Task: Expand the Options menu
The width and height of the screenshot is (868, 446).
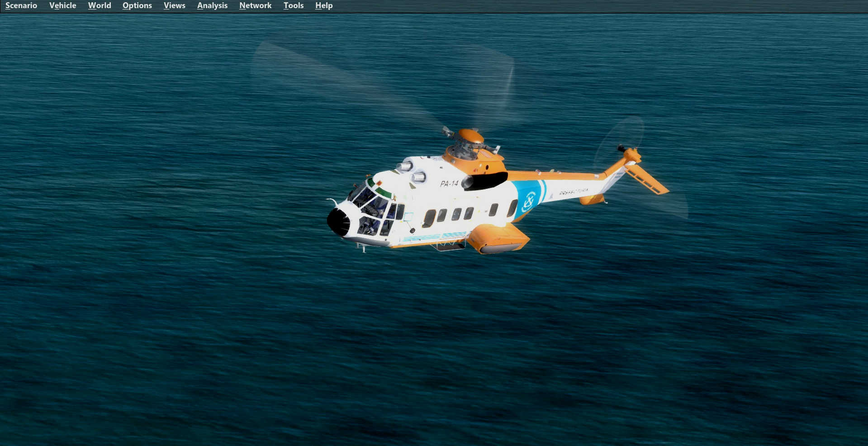Action: [x=137, y=5]
